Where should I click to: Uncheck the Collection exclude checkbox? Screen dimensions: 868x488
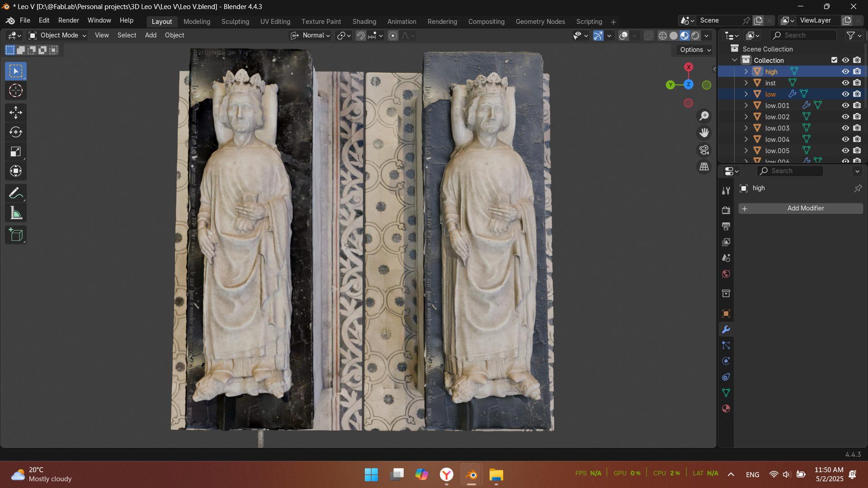(834, 60)
